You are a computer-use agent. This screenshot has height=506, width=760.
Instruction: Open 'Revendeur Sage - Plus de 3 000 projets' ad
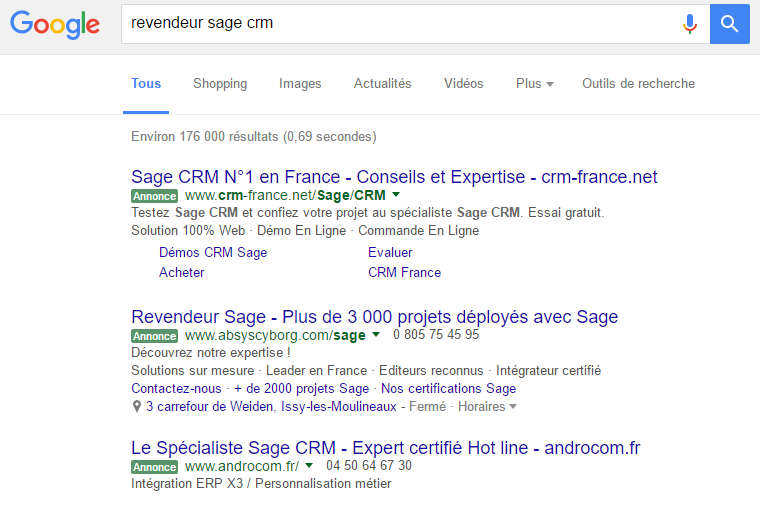pos(375,317)
